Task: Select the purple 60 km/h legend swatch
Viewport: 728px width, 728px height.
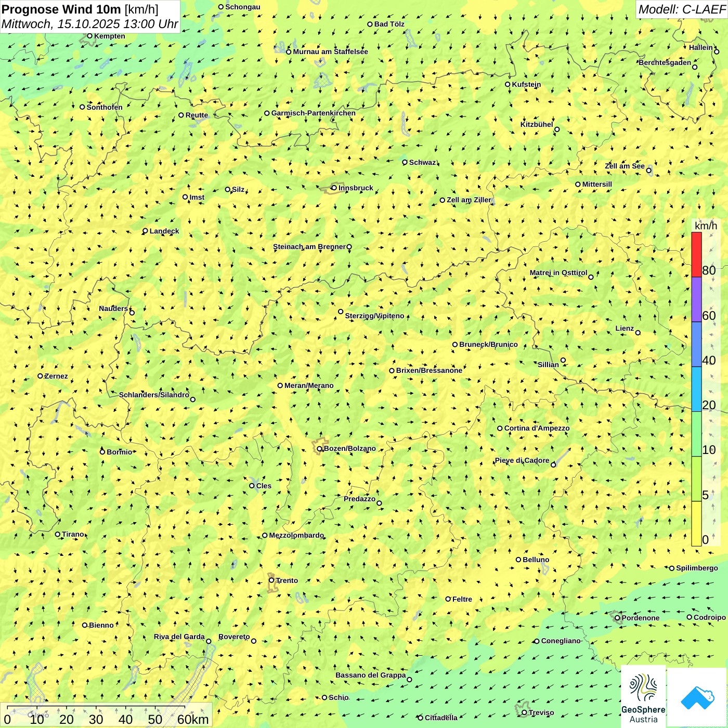Action: click(x=696, y=300)
